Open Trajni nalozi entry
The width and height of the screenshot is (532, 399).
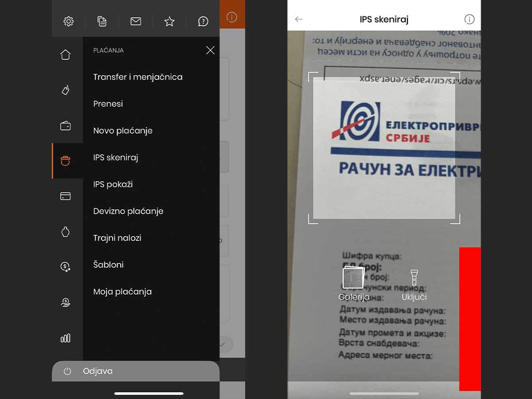tap(117, 238)
